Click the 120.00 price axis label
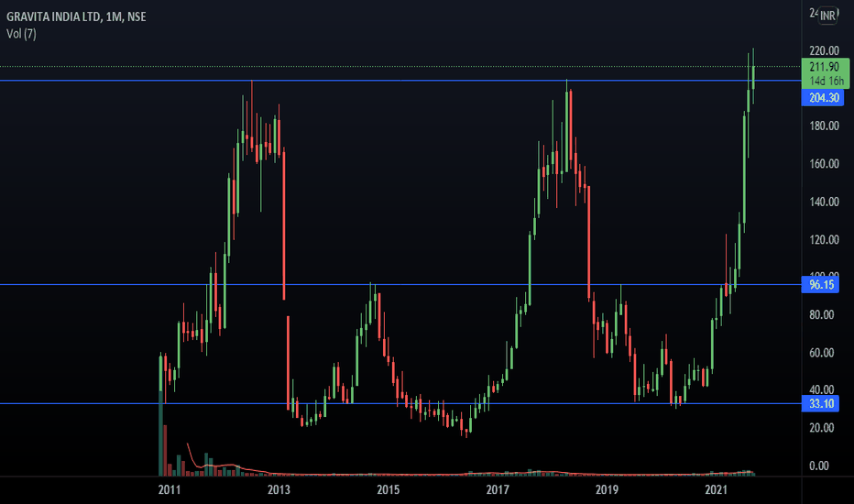The height and width of the screenshot is (504, 854). 824,240
